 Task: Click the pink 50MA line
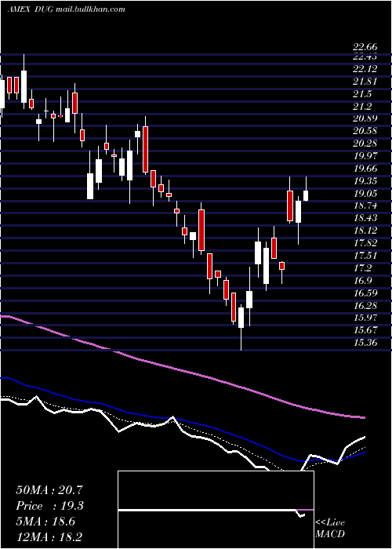(x=182, y=371)
